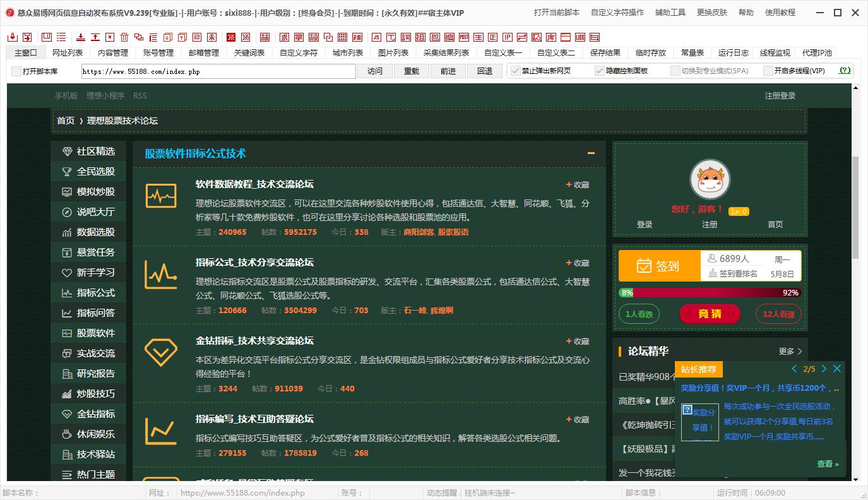The image size is (868, 500).
Task: Click the 重载 reload button
Action: (x=412, y=71)
